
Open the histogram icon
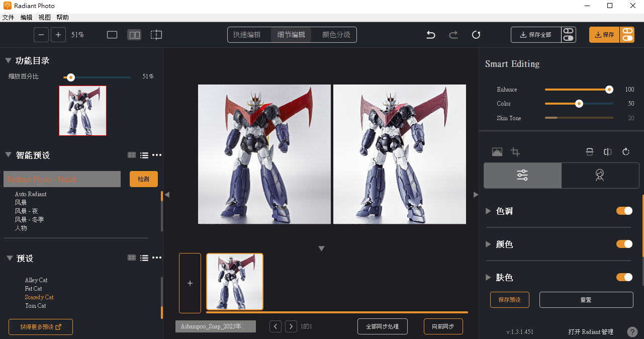(497, 152)
